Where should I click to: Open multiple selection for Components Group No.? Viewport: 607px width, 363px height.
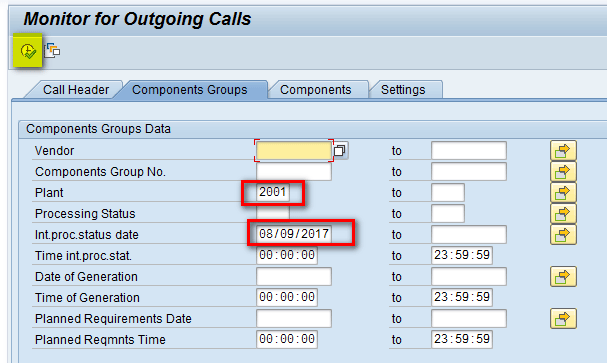click(x=563, y=171)
